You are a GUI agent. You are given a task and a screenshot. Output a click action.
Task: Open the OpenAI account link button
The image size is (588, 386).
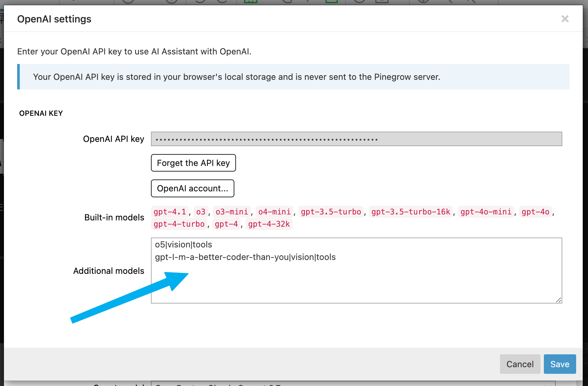click(x=192, y=188)
